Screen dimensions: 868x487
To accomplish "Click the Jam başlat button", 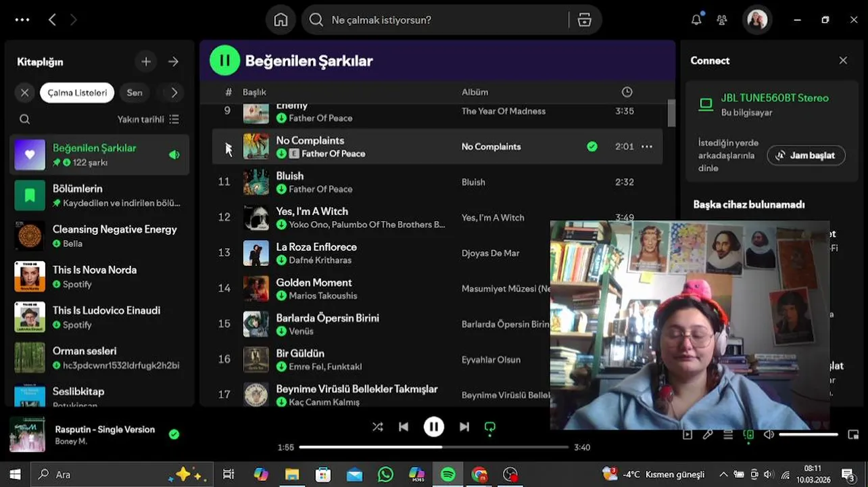I will (806, 156).
